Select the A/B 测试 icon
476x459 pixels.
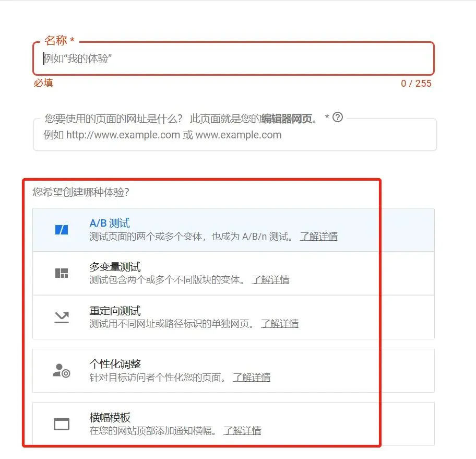click(62, 230)
